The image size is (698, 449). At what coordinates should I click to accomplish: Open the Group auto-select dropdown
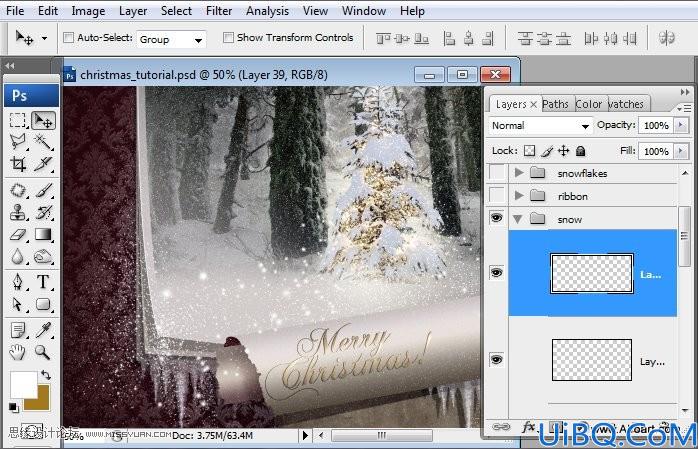point(171,40)
